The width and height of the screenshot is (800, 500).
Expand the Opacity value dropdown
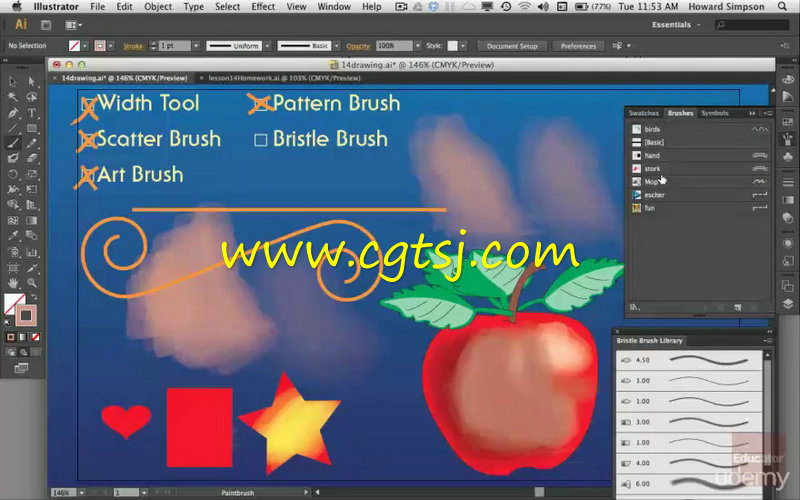pos(417,46)
